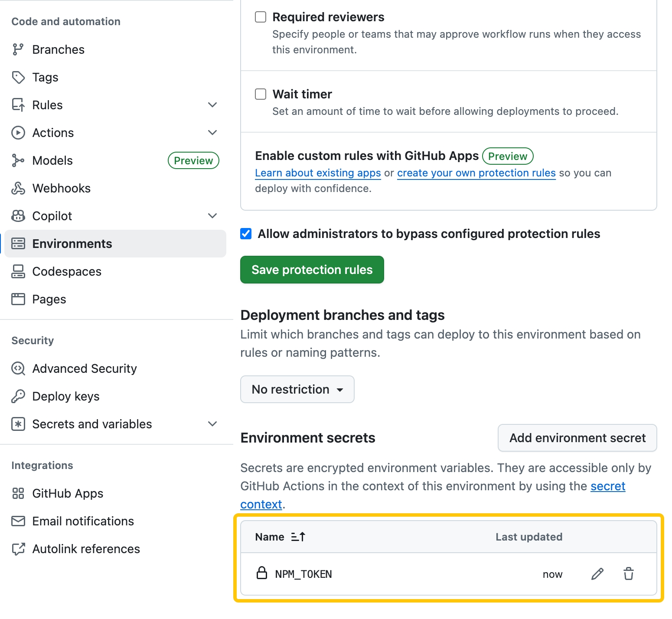This screenshot has width=672, height=619.
Task: Open Email notifications settings
Action: coord(83,521)
